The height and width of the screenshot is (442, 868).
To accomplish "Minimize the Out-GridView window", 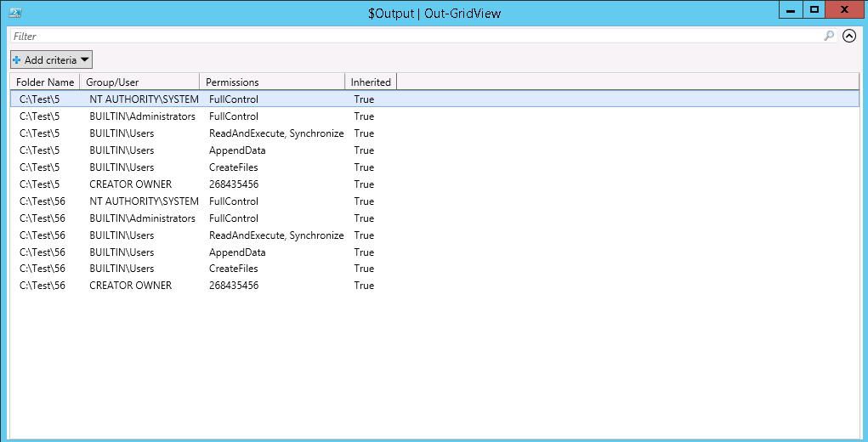I will tap(791, 10).
